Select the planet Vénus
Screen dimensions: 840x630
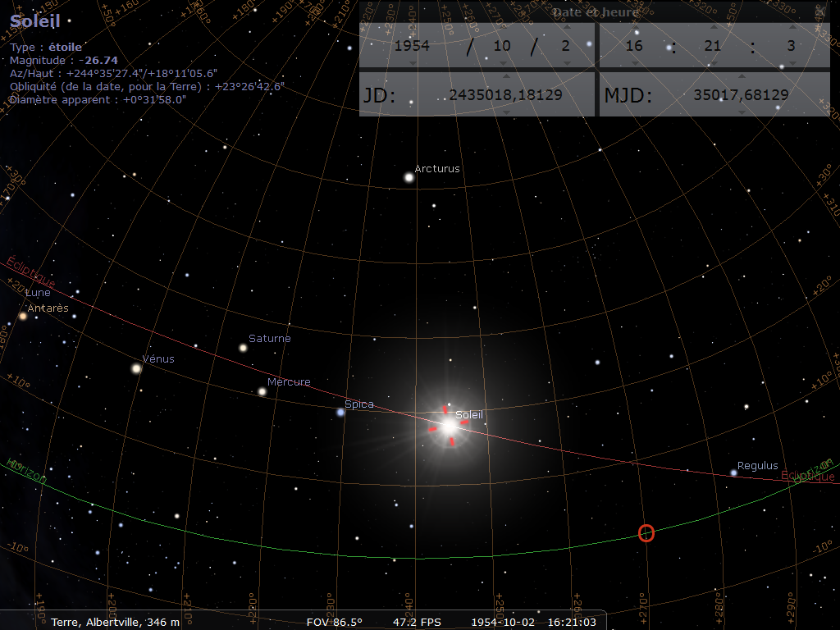coord(136,368)
